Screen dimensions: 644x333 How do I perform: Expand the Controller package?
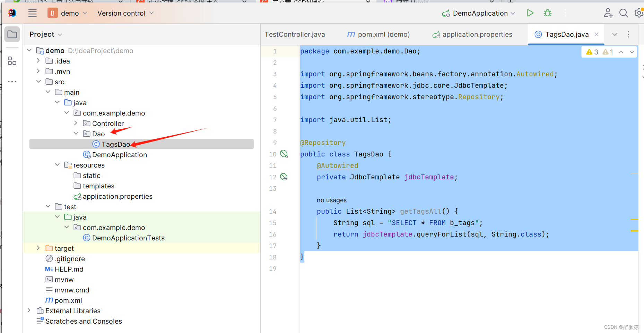point(76,123)
